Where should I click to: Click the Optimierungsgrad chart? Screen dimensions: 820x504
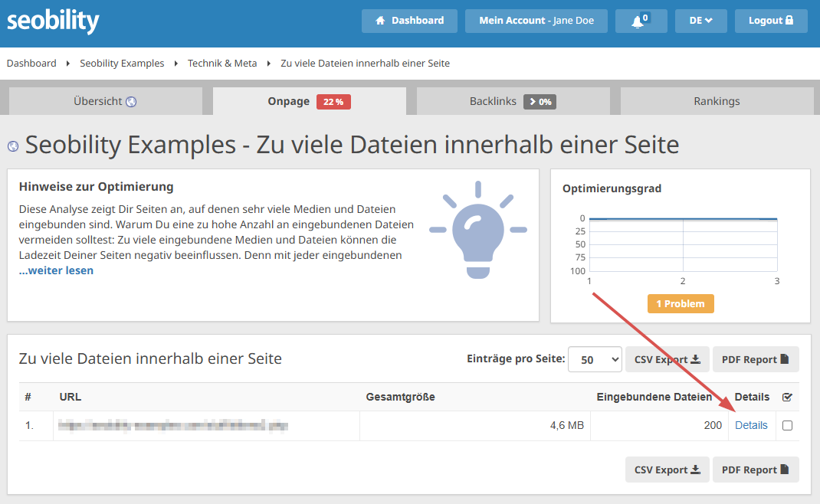coord(683,244)
